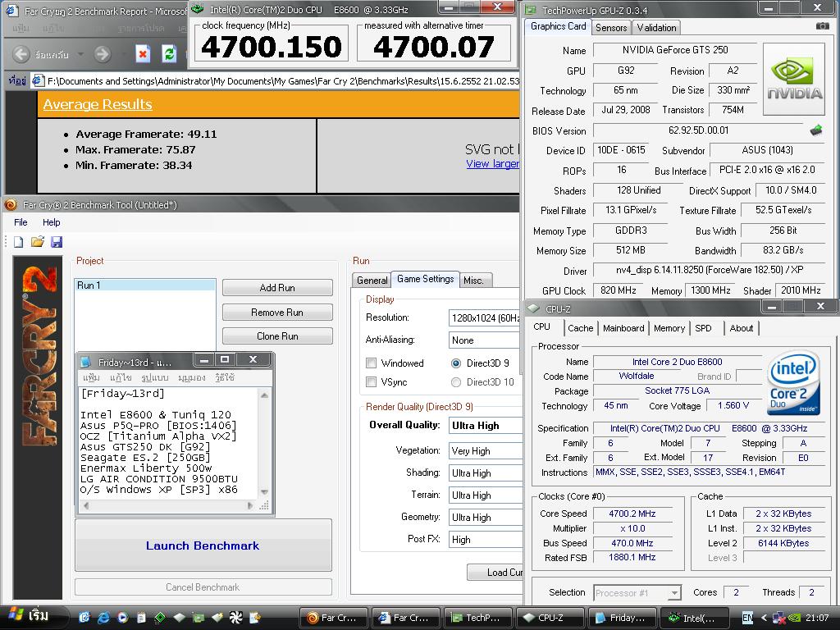The width and height of the screenshot is (840, 630).
Task: Open the About tab in CPU-Z
Action: (x=742, y=328)
